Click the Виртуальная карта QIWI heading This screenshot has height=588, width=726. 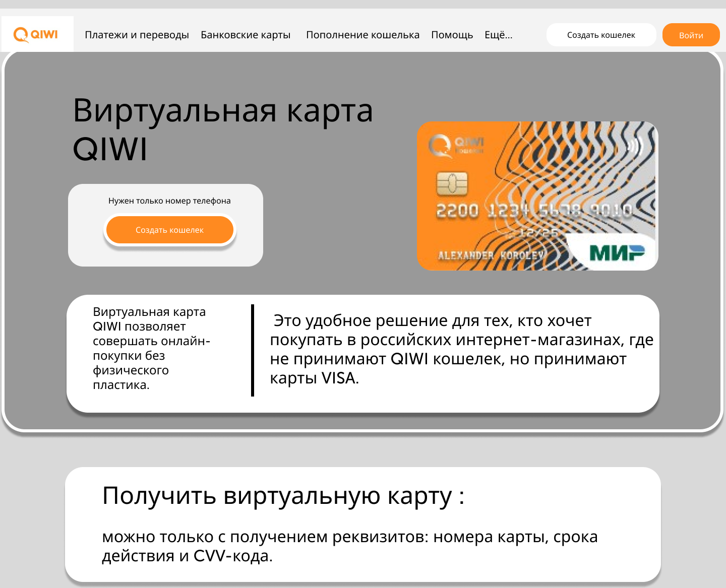223,129
